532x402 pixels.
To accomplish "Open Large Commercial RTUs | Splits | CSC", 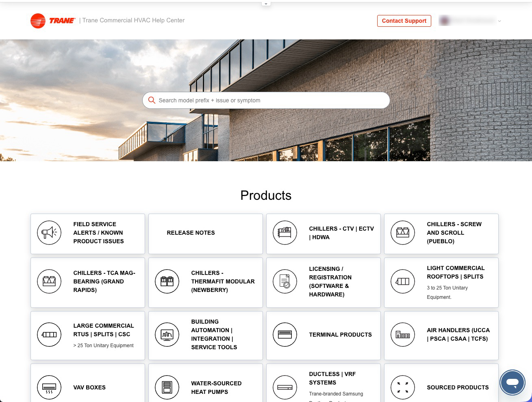I will tap(88, 335).
